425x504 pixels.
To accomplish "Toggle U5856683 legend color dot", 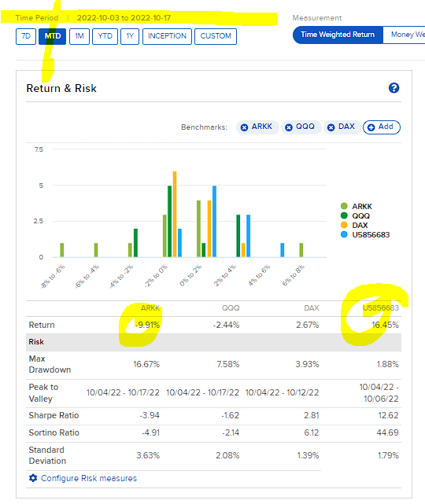I will click(344, 234).
